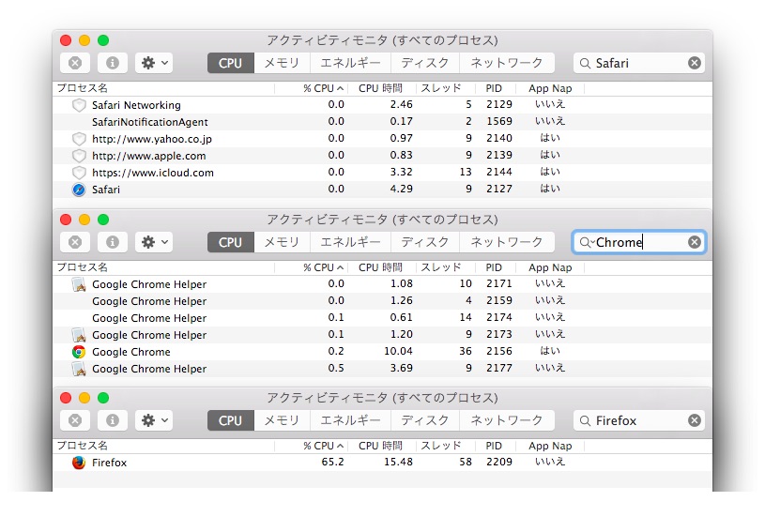The height and width of the screenshot is (532, 765).
Task: Click shield icon beside Safari Networking
Action: tap(79, 105)
